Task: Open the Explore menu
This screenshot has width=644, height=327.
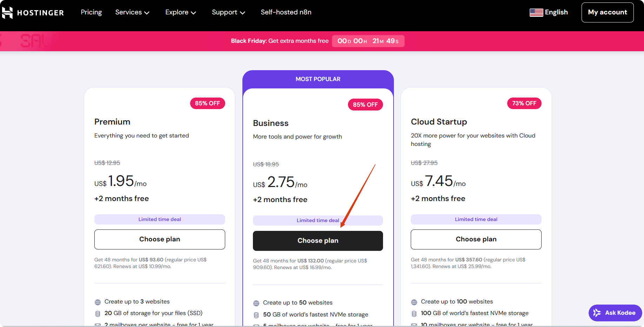Action: (x=180, y=12)
